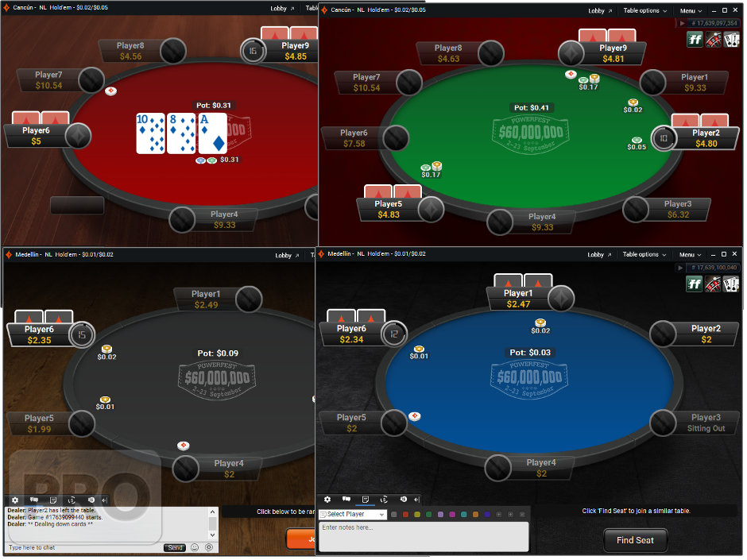Expand Table options on the green Cancún table
The height and width of the screenshot is (560, 747).
(645, 10)
